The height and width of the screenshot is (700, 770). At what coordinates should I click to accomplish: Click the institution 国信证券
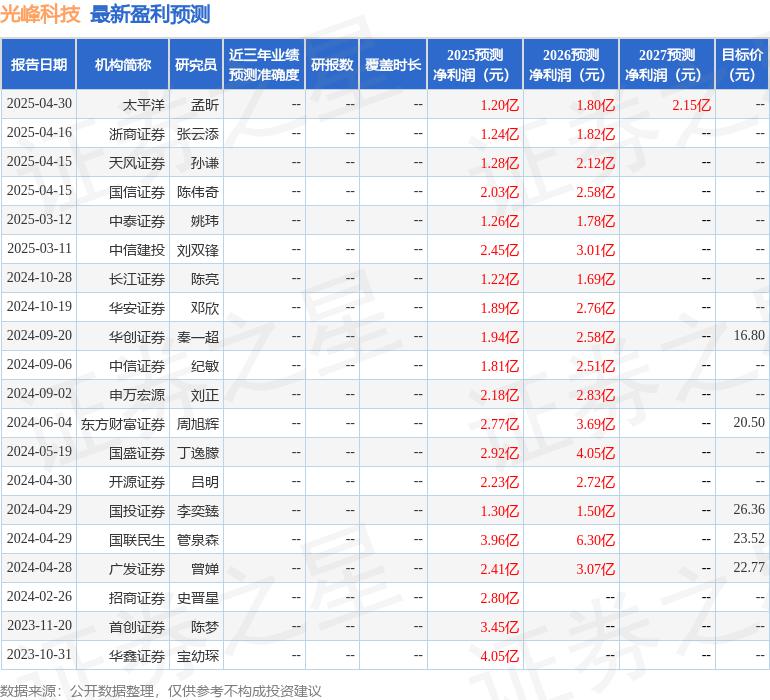137,192
